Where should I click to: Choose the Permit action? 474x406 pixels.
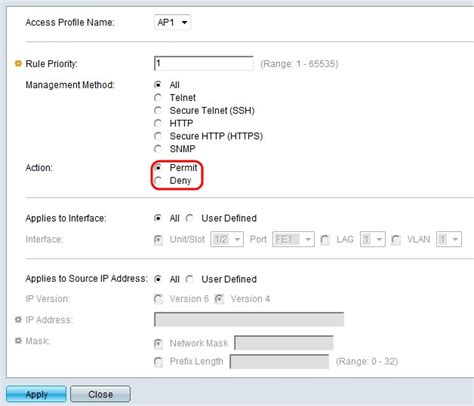(158, 168)
